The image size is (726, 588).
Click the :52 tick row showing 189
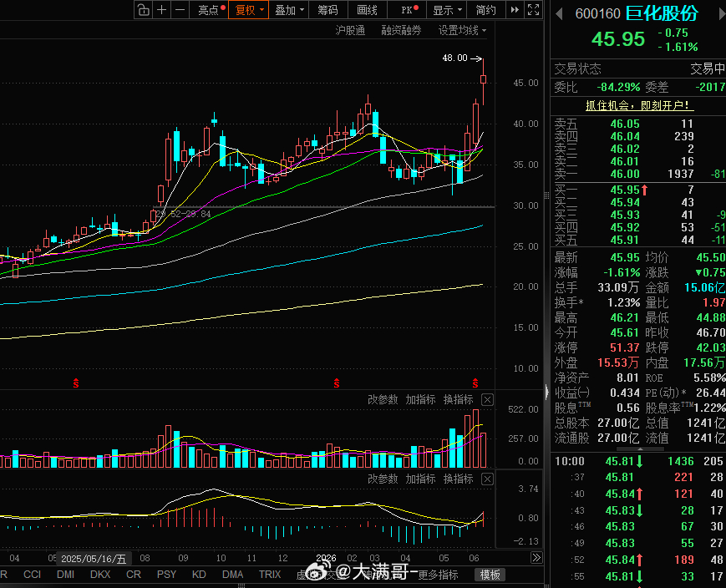(x=638, y=560)
